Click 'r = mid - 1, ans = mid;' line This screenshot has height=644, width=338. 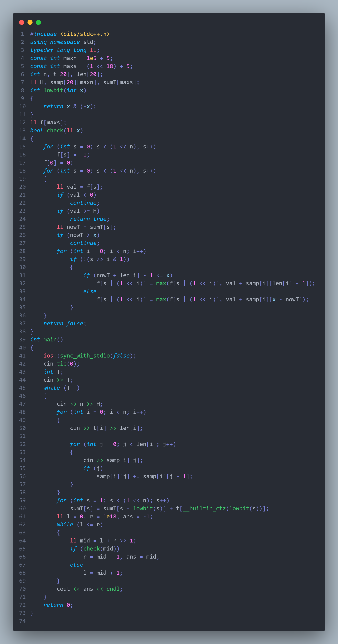pos(121,557)
